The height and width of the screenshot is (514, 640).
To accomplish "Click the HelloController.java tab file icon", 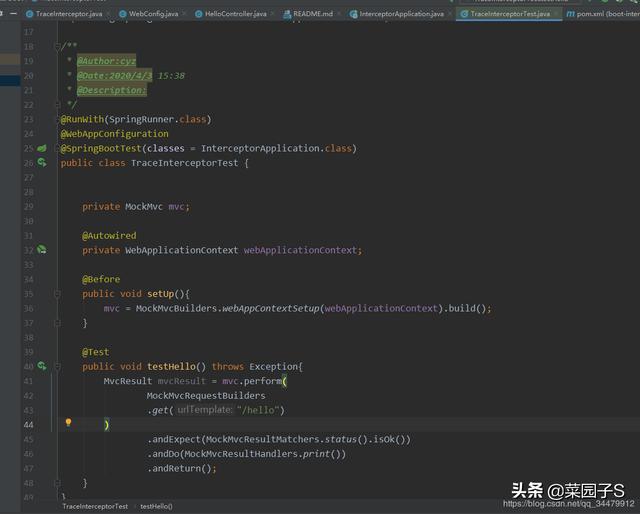I will 198,14.
